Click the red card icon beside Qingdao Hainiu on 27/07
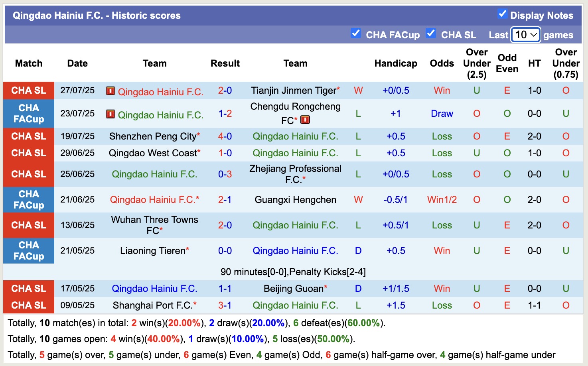588x366 pixels. click(x=110, y=91)
